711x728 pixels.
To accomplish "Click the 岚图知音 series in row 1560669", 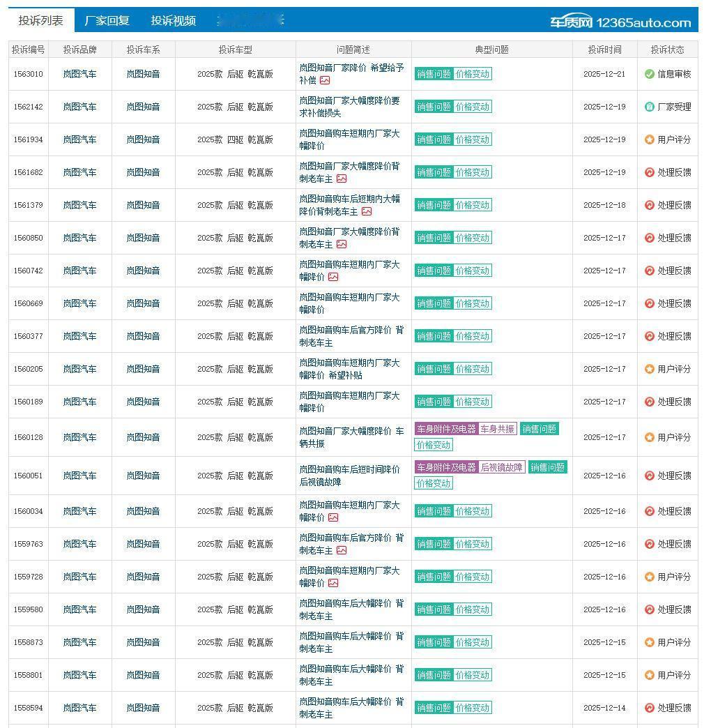I will [x=144, y=303].
